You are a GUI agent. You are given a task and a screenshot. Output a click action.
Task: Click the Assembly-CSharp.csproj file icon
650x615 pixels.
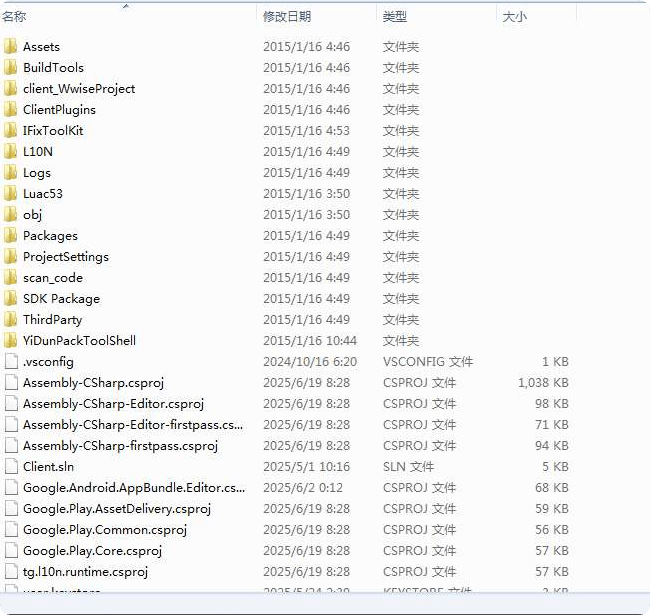click(11, 383)
